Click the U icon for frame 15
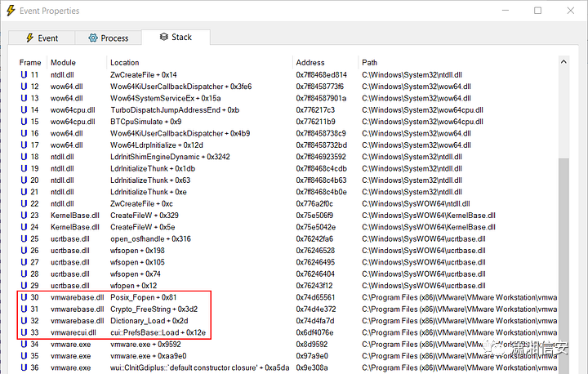The width and height of the screenshot is (588, 374). coord(24,122)
